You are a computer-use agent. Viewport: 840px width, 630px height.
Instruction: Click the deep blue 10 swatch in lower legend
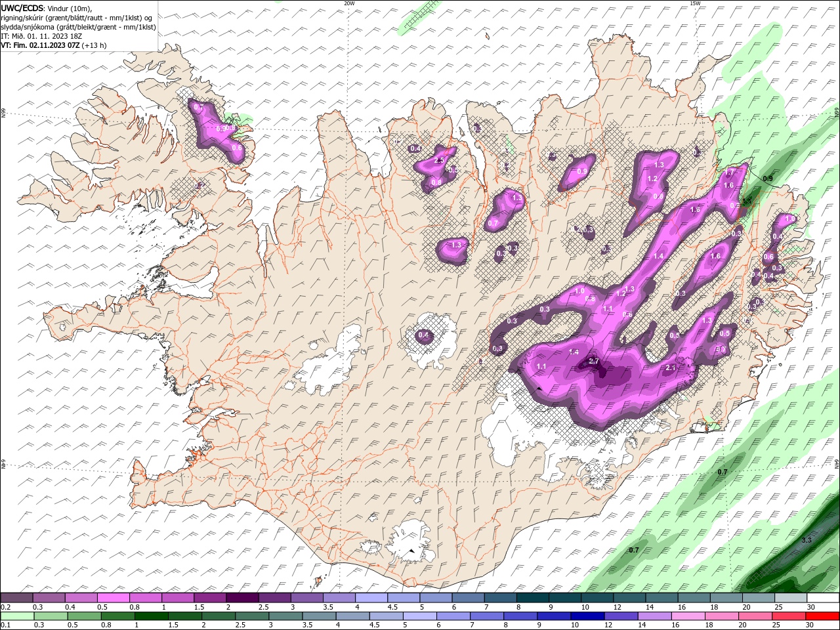[x=587, y=616]
